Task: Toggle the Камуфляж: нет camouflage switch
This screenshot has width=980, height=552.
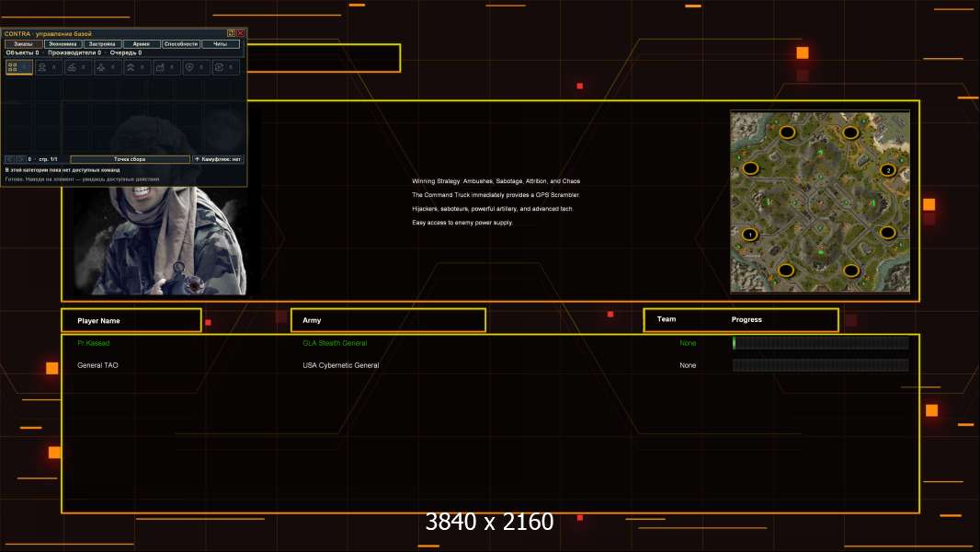Action: [x=218, y=159]
